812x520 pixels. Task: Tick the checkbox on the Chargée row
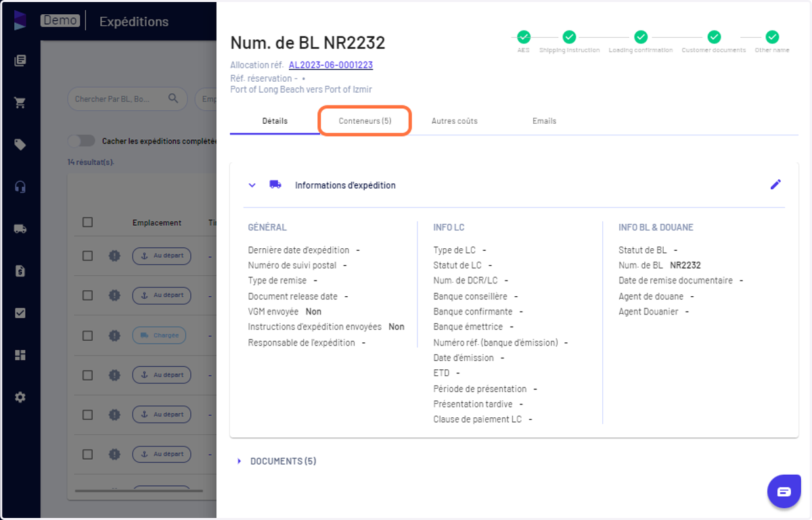coord(87,335)
